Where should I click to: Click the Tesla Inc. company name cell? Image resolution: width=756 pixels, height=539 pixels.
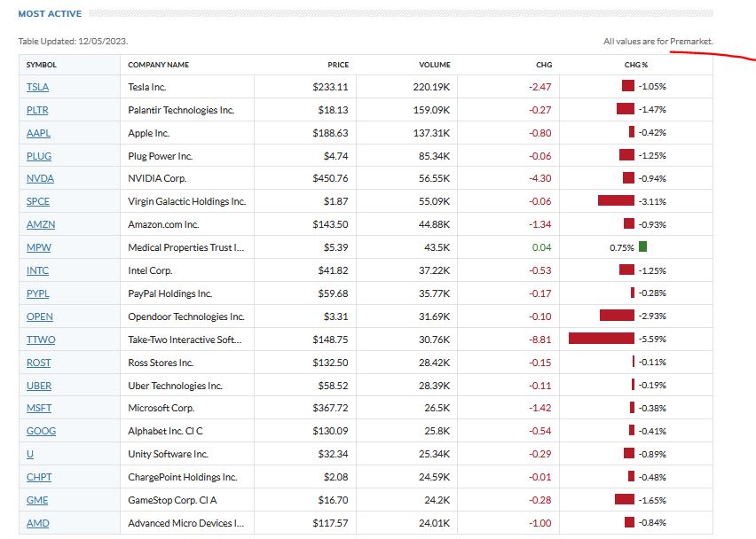[147, 87]
